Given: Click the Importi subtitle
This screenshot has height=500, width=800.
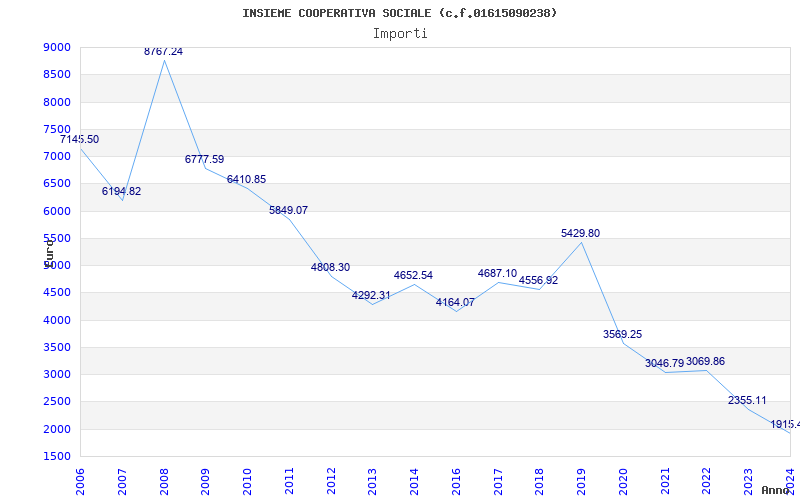Looking at the screenshot, I should pyautogui.click(x=400, y=34).
